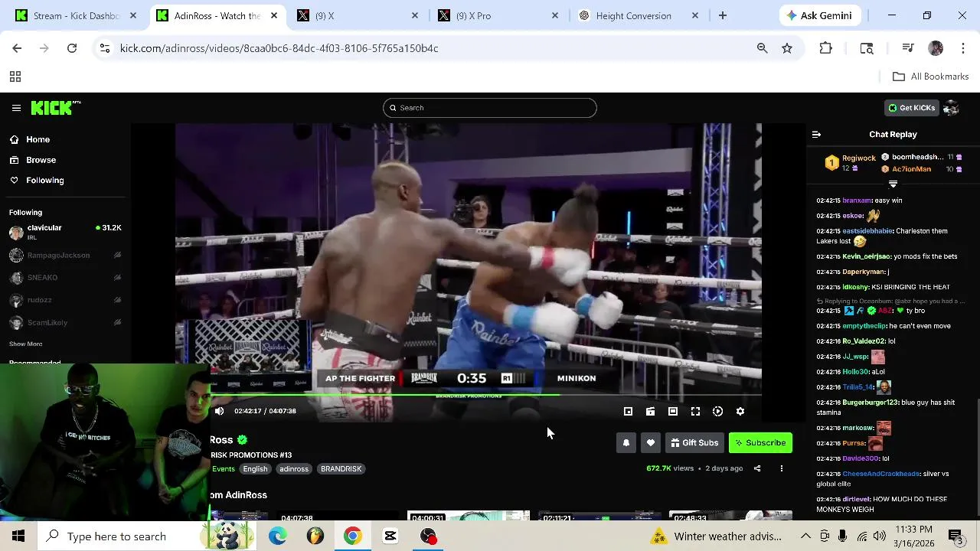Image resolution: width=980 pixels, height=551 pixels.
Task: Collapse the Chat Replay panel arrow icon
Action: coord(816,135)
